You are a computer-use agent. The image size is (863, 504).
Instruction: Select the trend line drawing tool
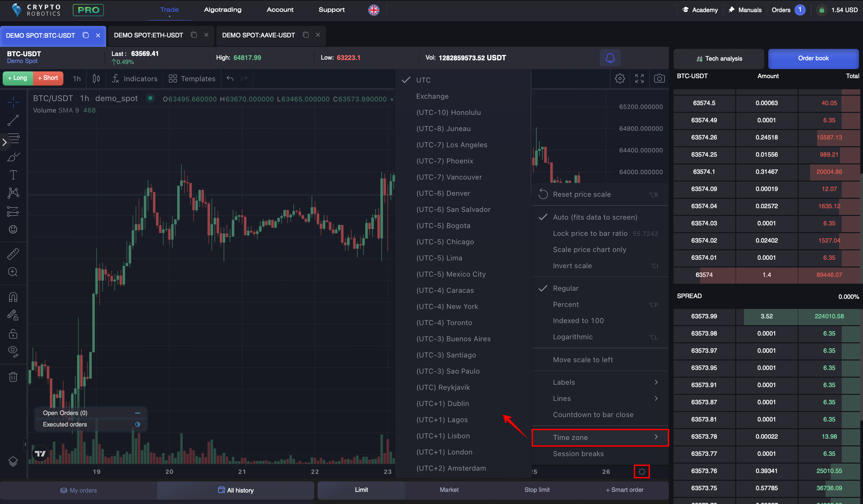(x=13, y=120)
